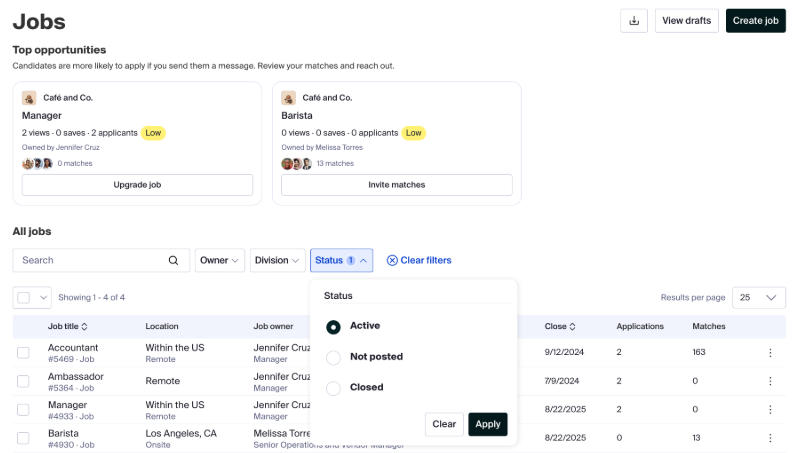
Task: Click the 7/9/2024 close date cell
Action: (x=562, y=381)
